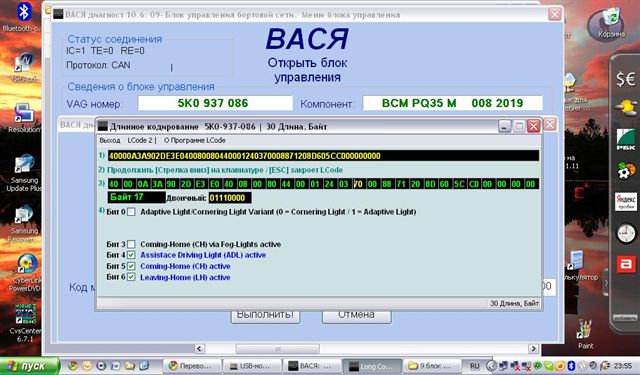Screen dimensions: 640x375
Task: Open the Bluetooth desktop shortcut
Action: (23, 16)
